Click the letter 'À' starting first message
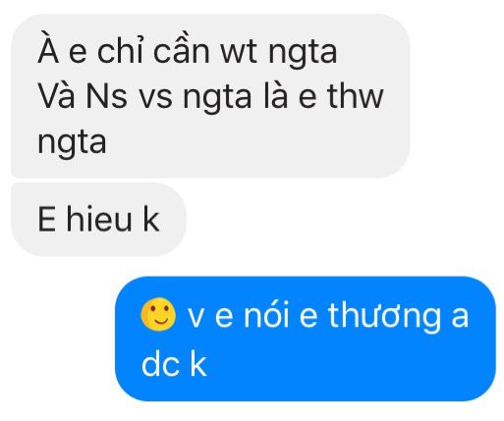504x421 pixels. tap(48, 47)
